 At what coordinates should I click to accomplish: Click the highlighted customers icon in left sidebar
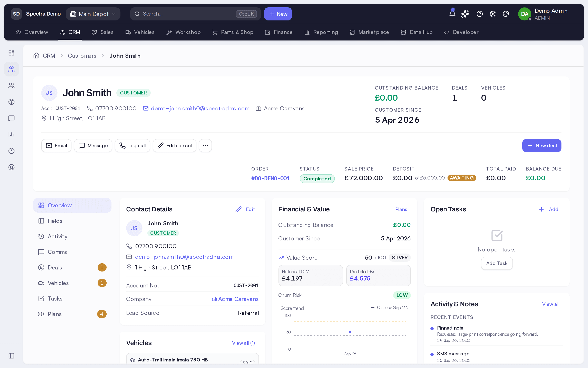pos(11,69)
